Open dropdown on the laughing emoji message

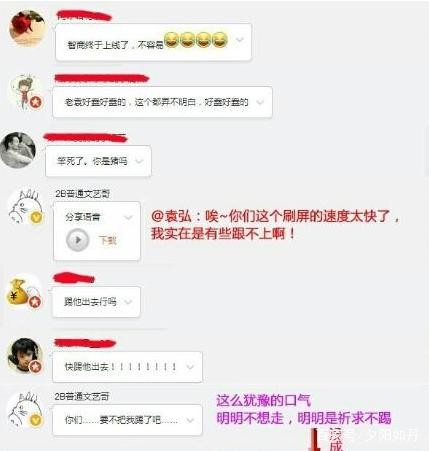(240, 40)
